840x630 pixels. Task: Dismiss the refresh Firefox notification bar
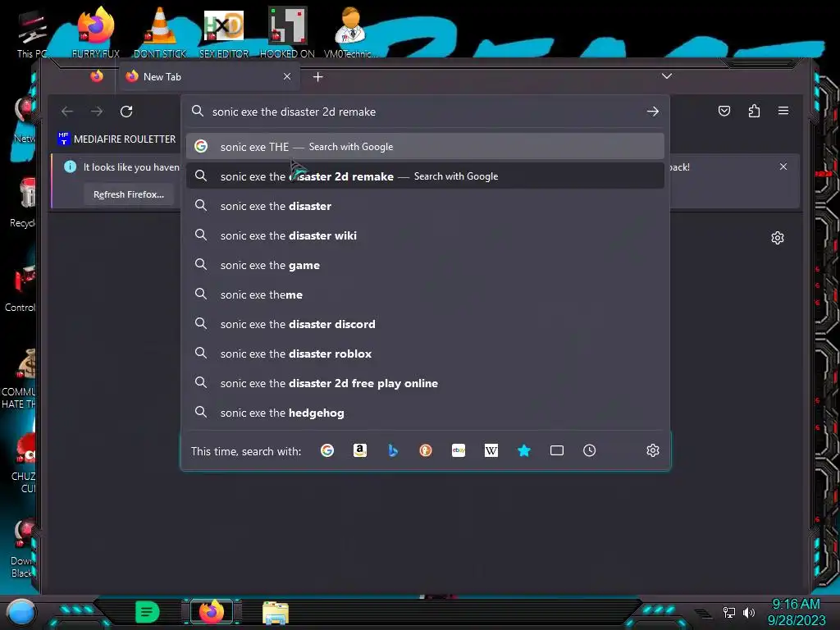[783, 167]
